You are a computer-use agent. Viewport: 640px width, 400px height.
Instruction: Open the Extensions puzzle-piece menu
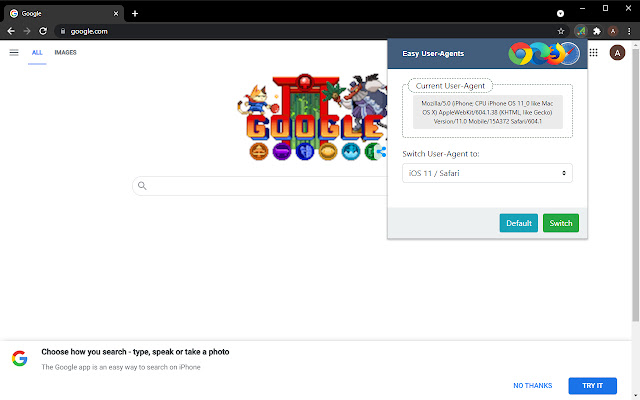[597, 31]
